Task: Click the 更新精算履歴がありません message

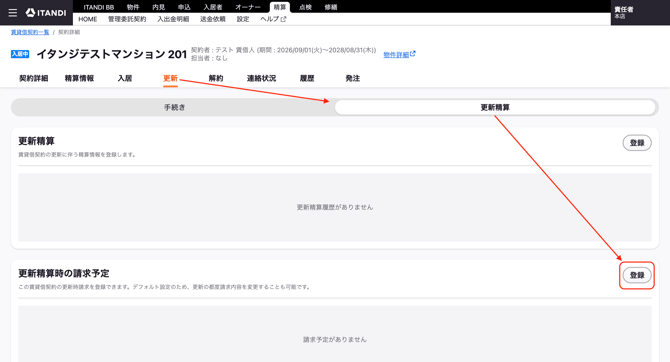Action: coord(335,207)
